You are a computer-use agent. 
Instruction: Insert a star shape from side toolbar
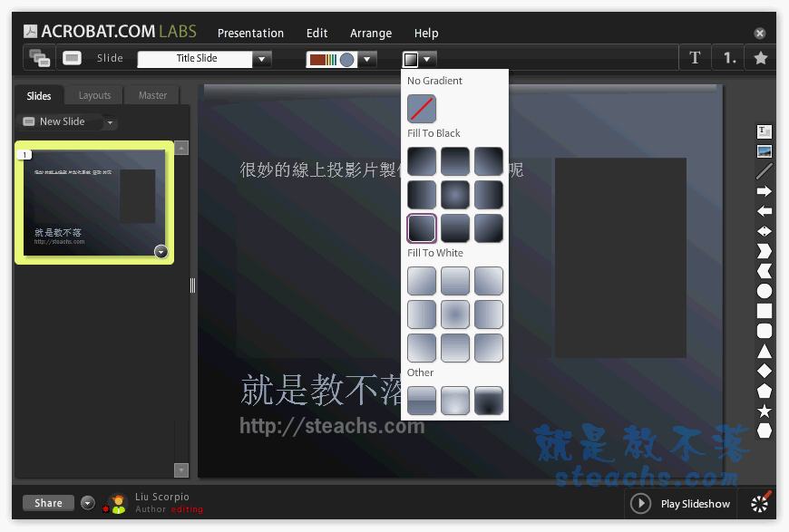point(765,411)
